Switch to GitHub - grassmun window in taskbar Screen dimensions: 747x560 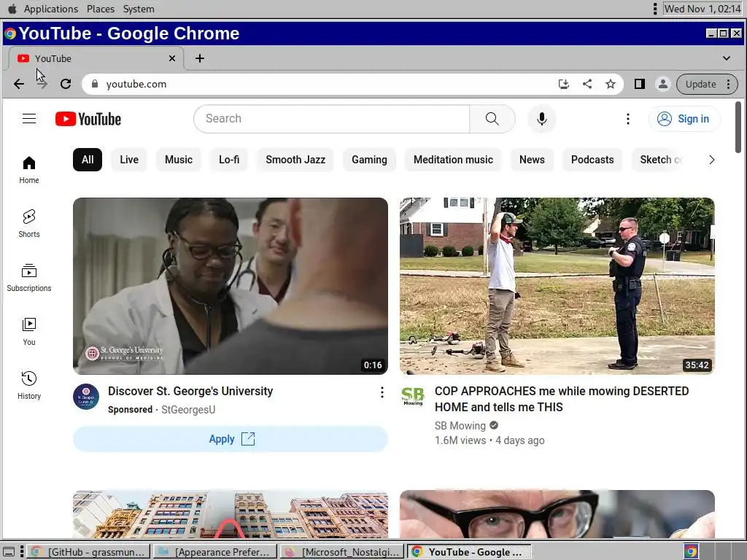click(x=89, y=552)
